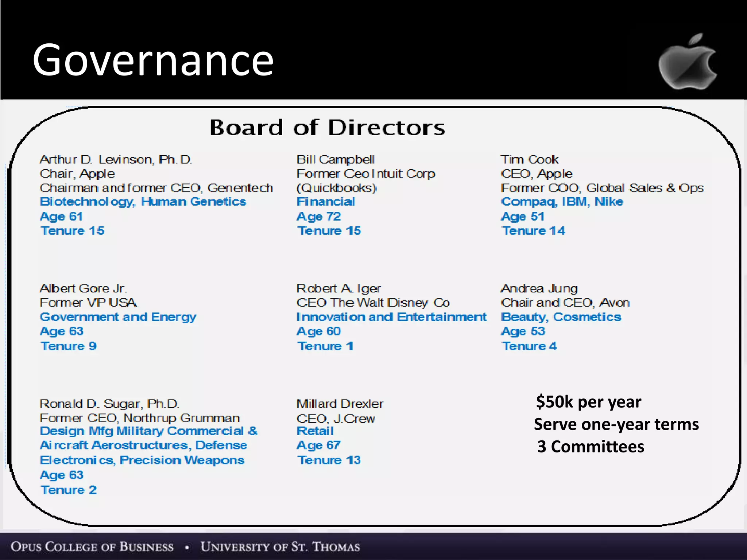
Task: Select the name Arthur D. Levinson, Ph.D.
Action: point(116,160)
